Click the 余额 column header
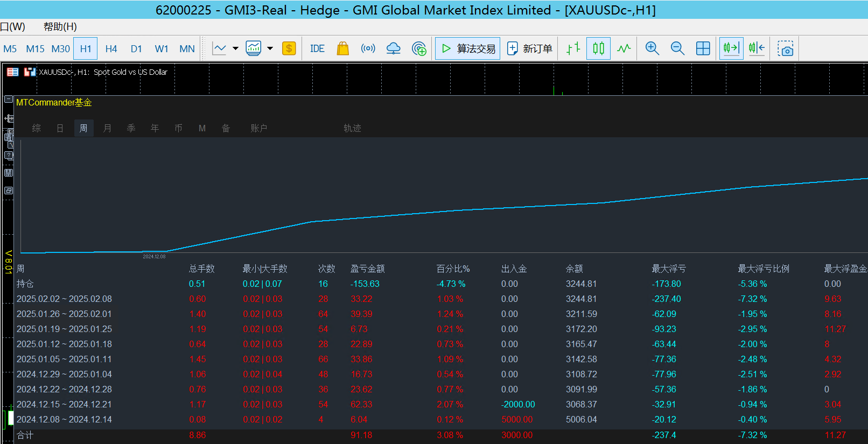This screenshot has width=868, height=444. point(575,269)
